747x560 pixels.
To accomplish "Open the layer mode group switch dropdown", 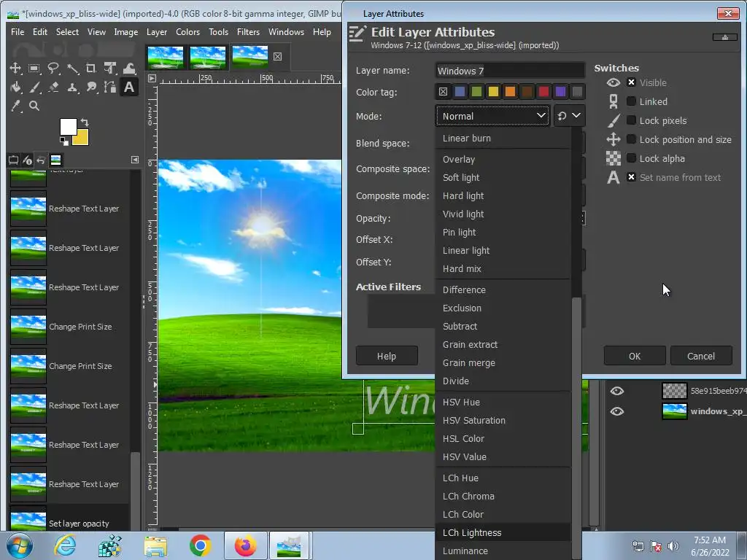I will point(569,116).
